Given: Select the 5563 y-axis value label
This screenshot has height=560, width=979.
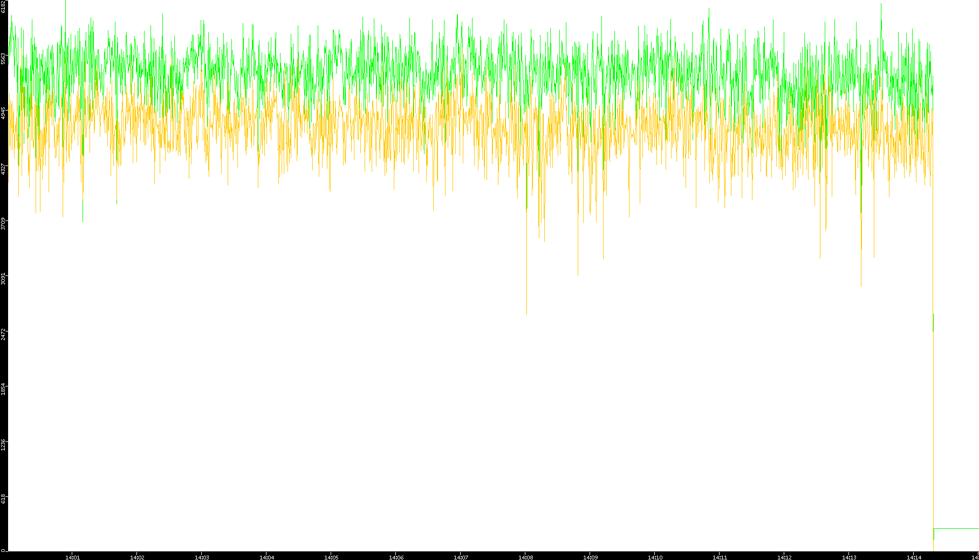Looking at the screenshot, I should (x=3, y=58).
